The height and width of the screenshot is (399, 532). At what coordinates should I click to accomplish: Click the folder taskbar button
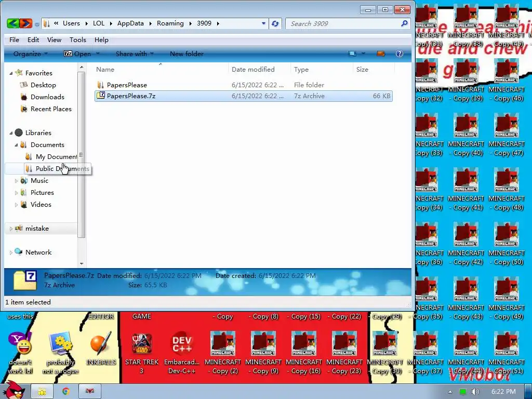42,392
